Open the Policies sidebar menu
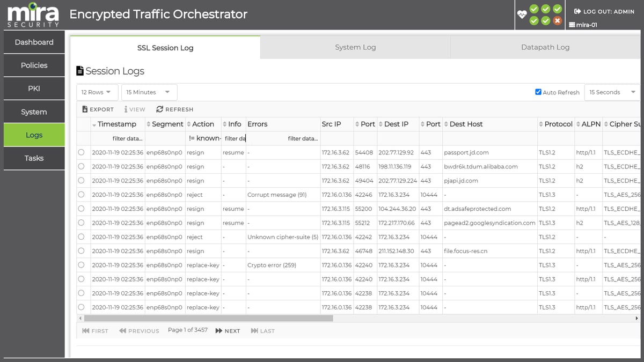The width and height of the screenshot is (644, 362). [34, 65]
